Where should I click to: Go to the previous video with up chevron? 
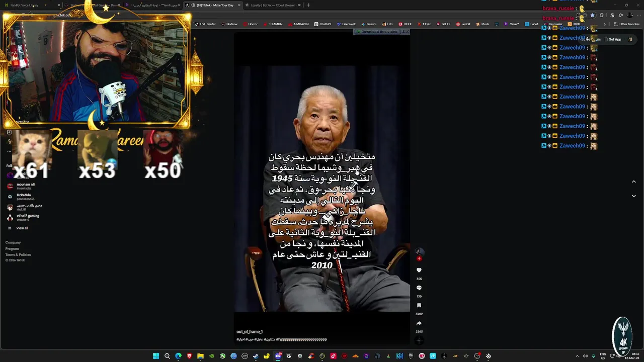633,182
